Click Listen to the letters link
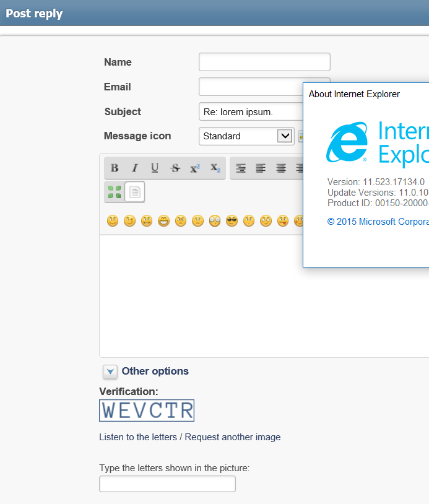Image resolution: width=429 pixels, height=504 pixels. click(138, 437)
